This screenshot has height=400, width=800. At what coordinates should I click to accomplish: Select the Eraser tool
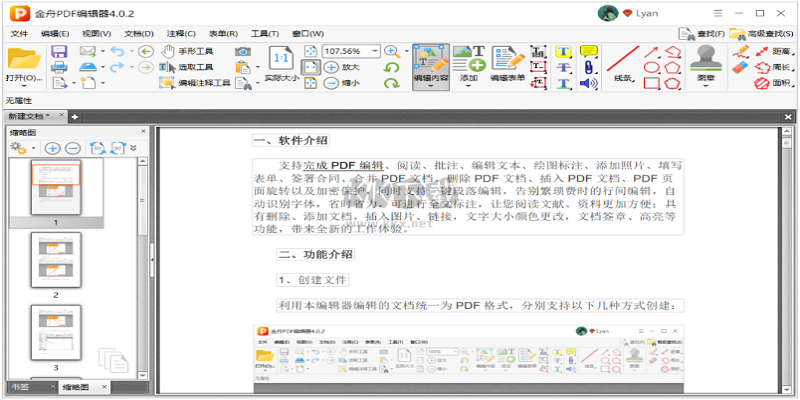coord(740,67)
